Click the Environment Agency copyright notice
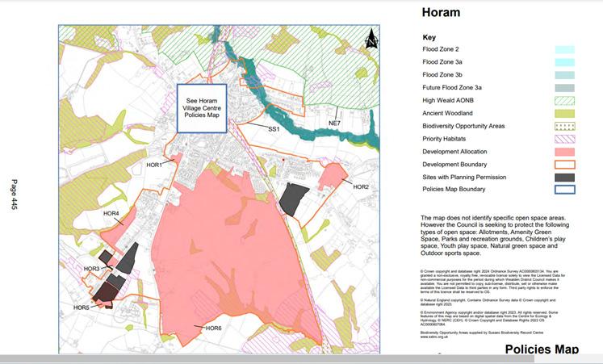Image resolution: width=603 pixels, height=364 pixels. coord(489,318)
